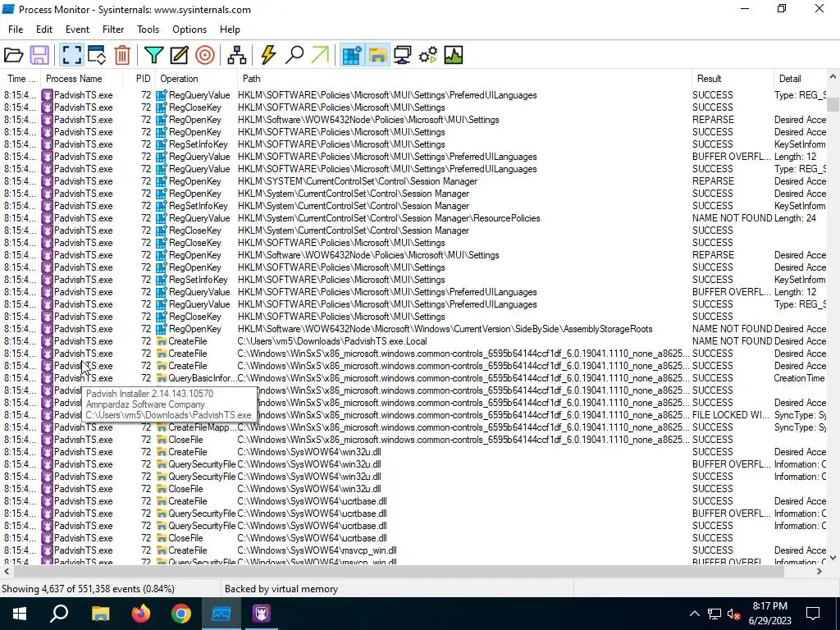Click the FILE LOCKED WI... result cell
Viewport: 840px width, 630px height.
pos(731,415)
